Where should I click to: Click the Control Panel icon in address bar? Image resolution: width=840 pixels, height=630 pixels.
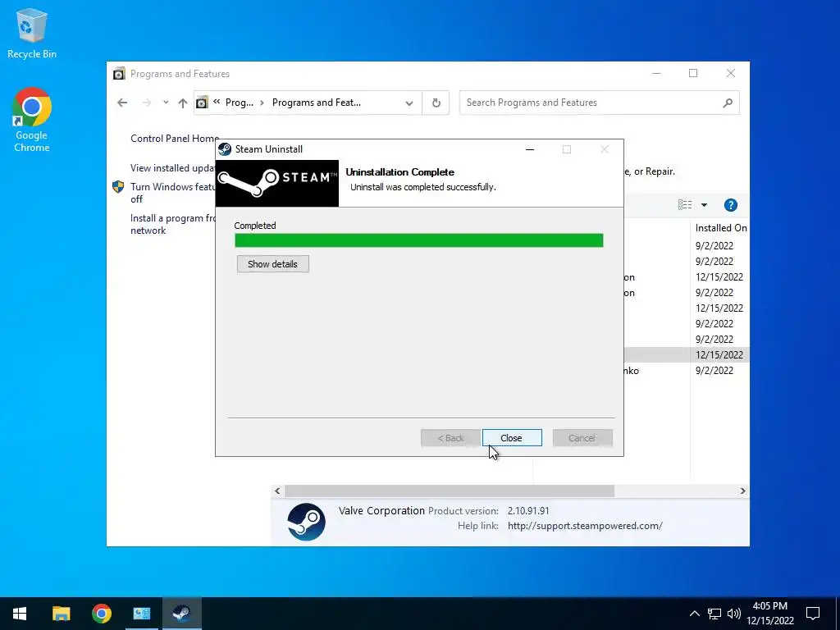tap(202, 103)
